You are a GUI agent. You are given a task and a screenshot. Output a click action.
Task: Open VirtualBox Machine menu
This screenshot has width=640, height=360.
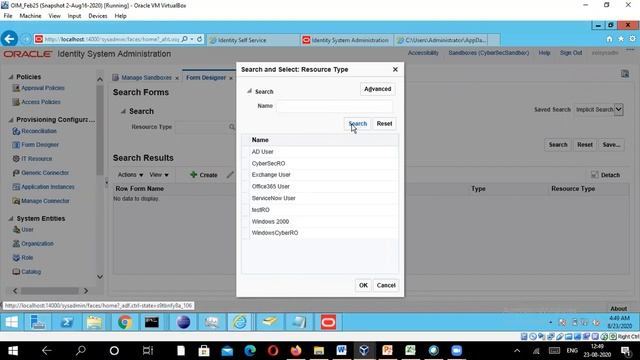[x=30, y=16]
